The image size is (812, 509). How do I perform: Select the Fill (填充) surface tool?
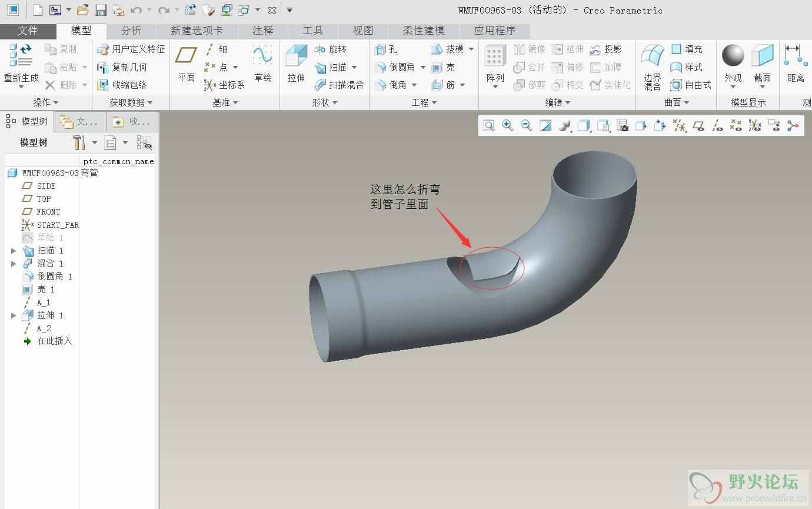click(687, 49)
